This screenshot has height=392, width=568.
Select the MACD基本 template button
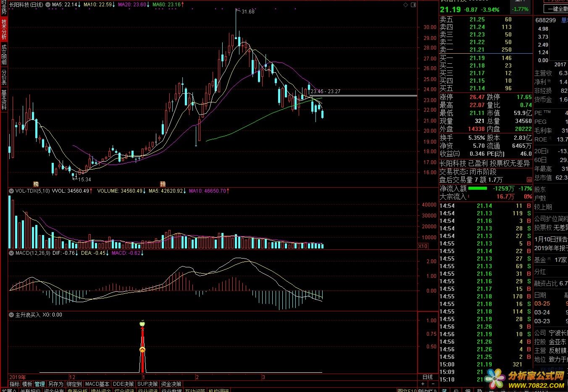[97, 384]
